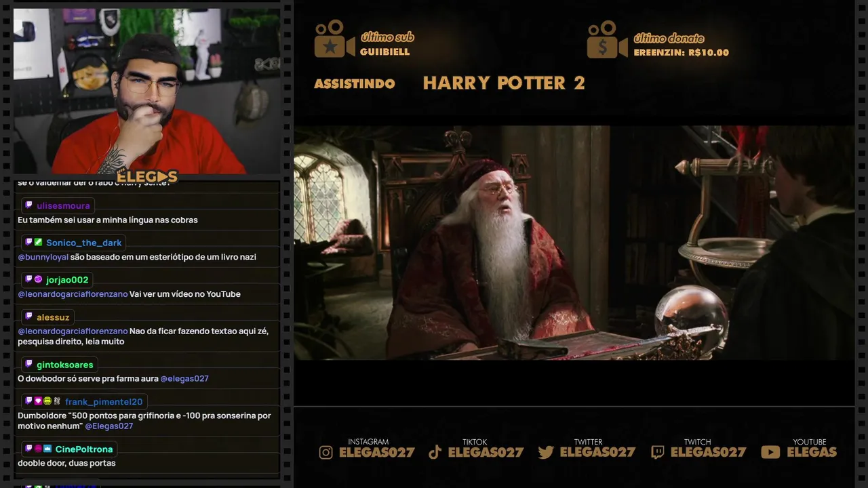Click the HARRY POTTER 2 title
Viewport: 868px width, 488px height.
504,83
